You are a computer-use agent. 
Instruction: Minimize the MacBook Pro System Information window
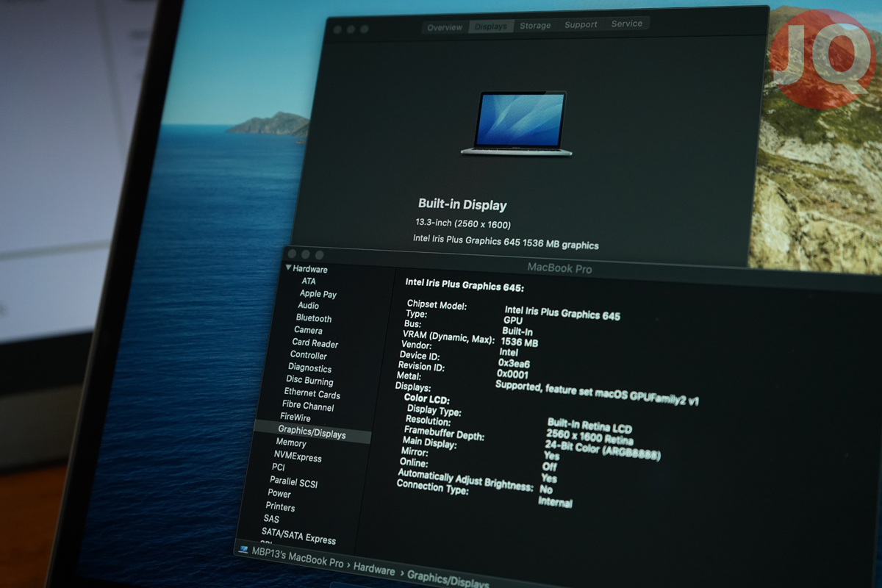pyautogui.click(x=305, y=254)
